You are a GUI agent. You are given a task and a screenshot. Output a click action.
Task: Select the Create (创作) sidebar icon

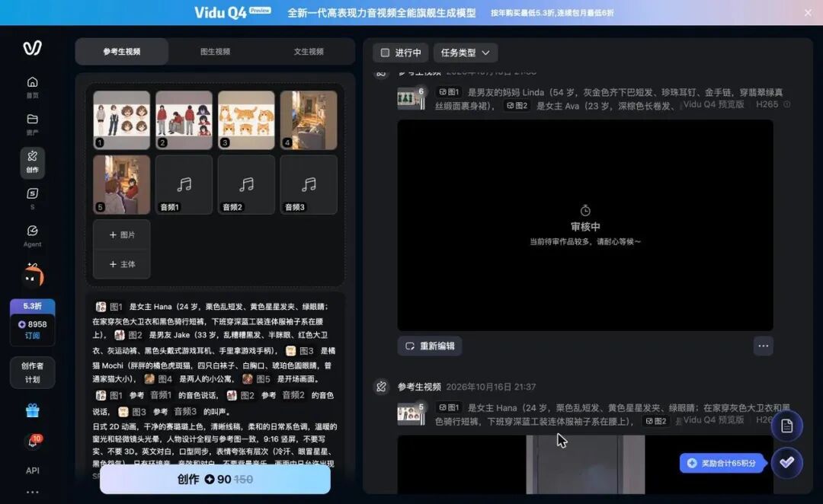pyautogui.click(x=32, y=161)
